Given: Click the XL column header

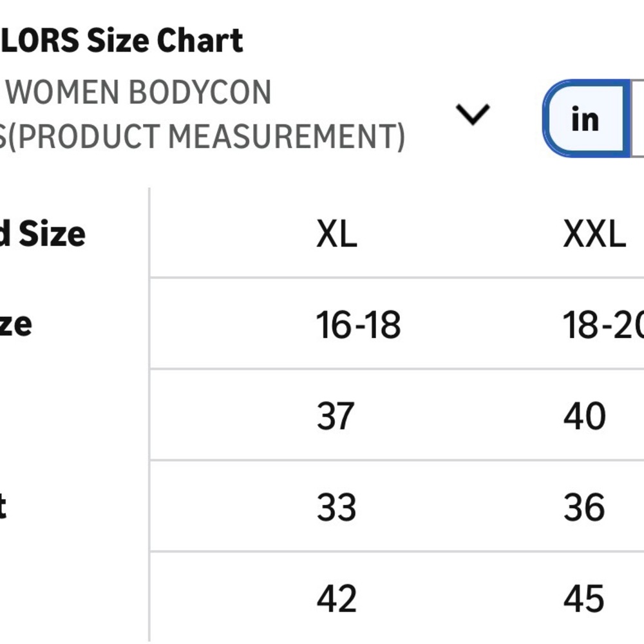Looking at the screenshot, I should click(337, 233).
